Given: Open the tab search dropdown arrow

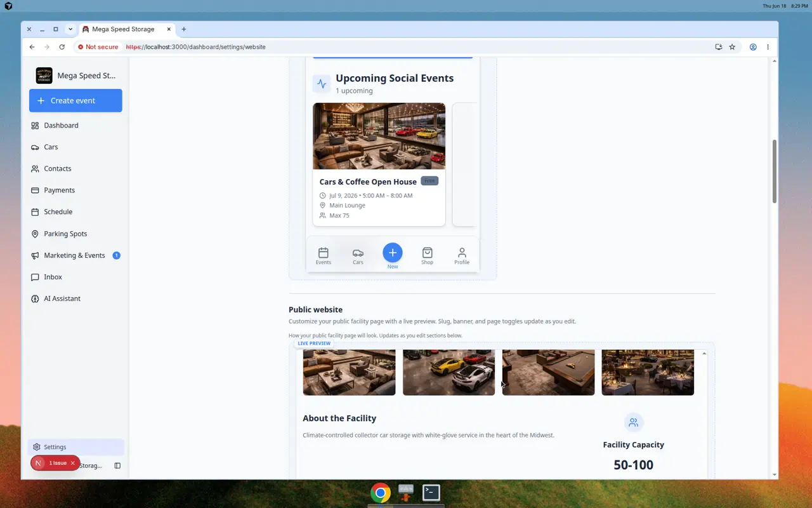Looking at the screenshot, I should click(70, 29).
